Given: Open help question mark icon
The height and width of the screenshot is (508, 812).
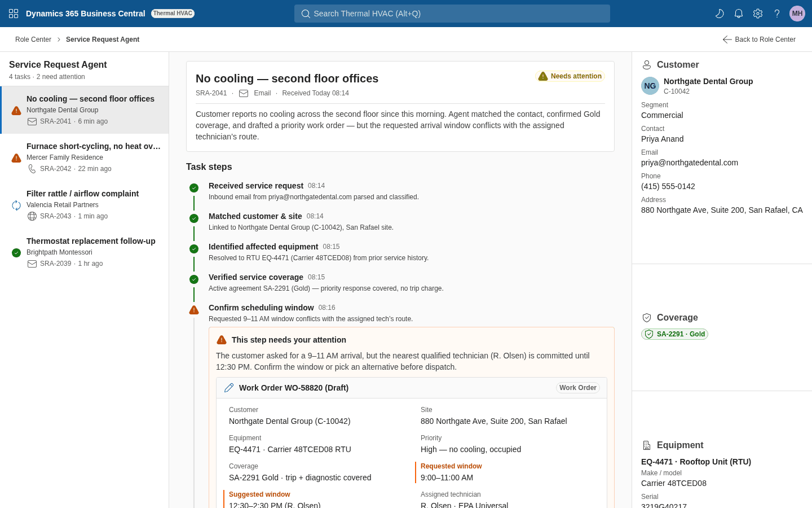Looking at the screenshot, I should (777, 14).
